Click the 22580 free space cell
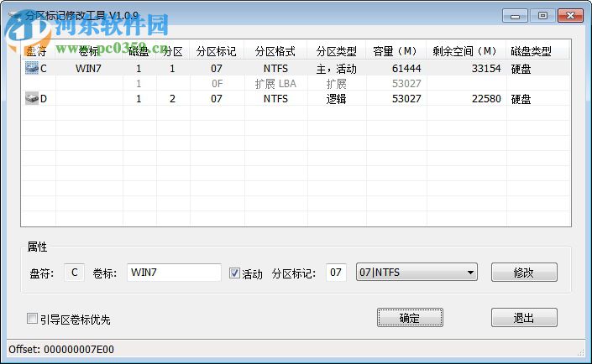This screenshot has height=364, width=592. tap(486, 99)
